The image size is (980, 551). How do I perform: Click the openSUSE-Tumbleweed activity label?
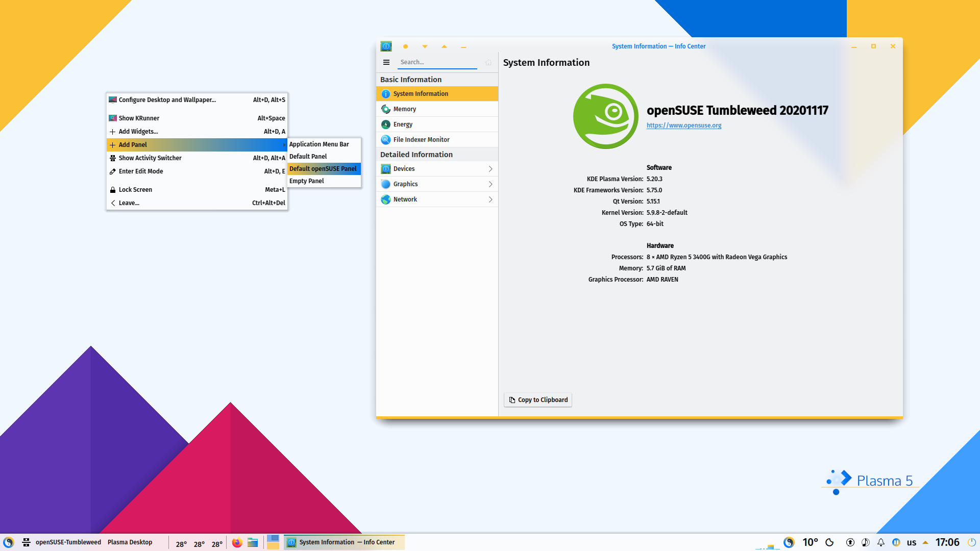[68, 542]
